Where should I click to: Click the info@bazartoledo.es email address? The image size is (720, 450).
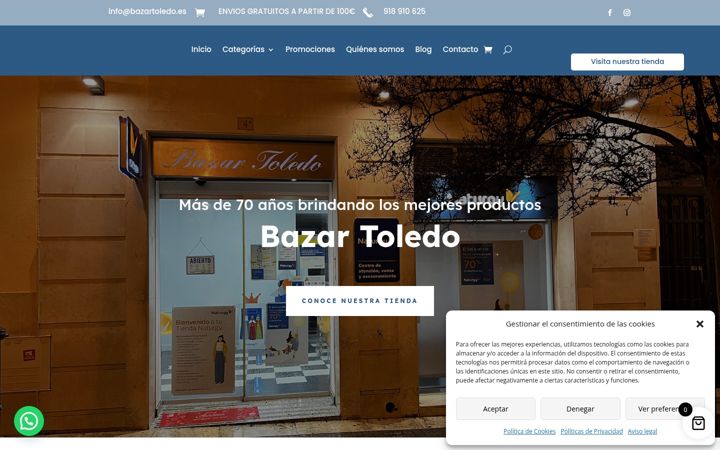[x=147, y=11]
